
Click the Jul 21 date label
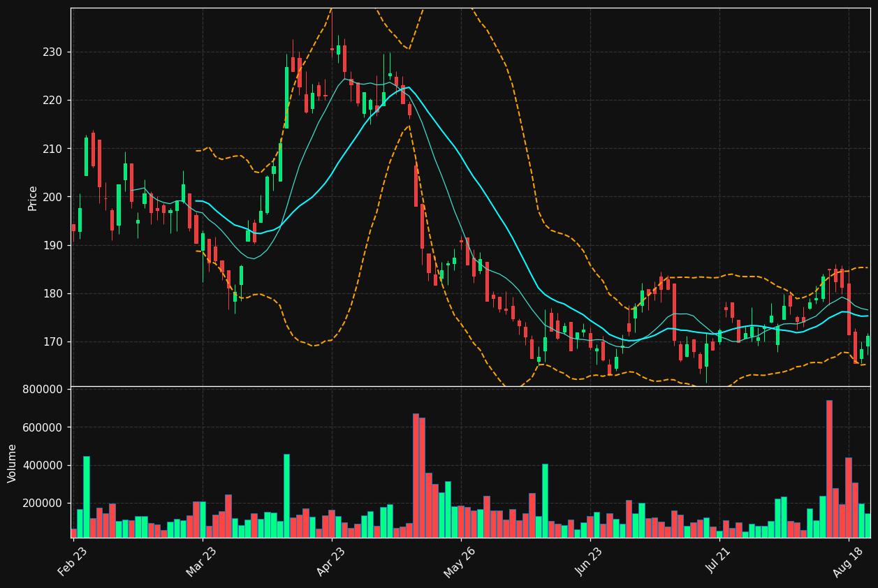[719, 561]
